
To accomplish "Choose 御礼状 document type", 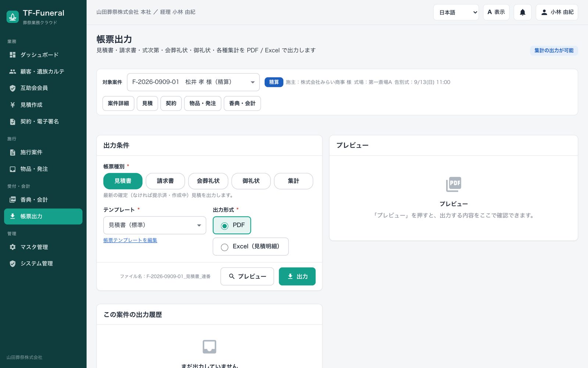I will point(251,181).
